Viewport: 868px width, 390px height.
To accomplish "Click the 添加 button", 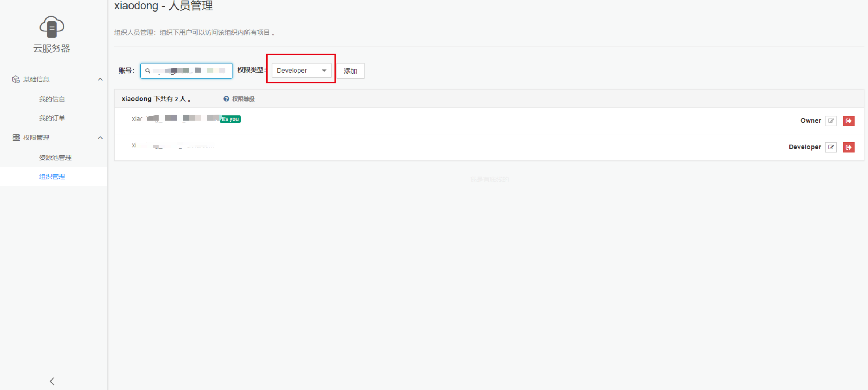I will point(350,71).
